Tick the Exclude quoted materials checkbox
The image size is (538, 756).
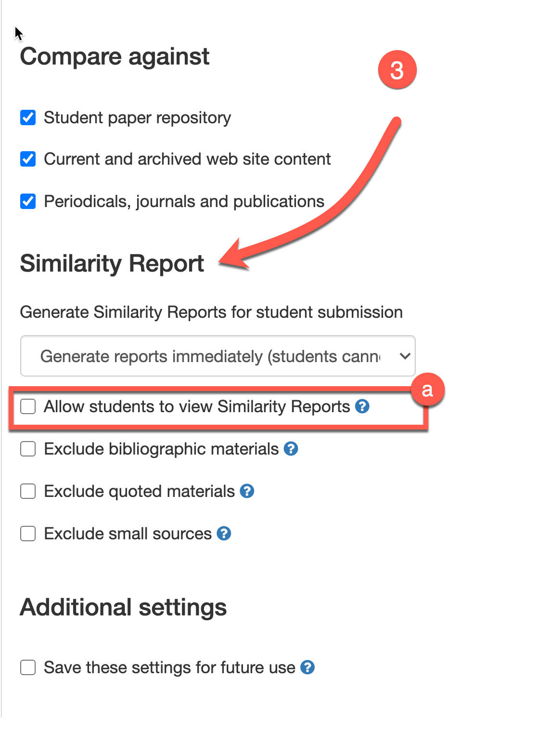28,492
